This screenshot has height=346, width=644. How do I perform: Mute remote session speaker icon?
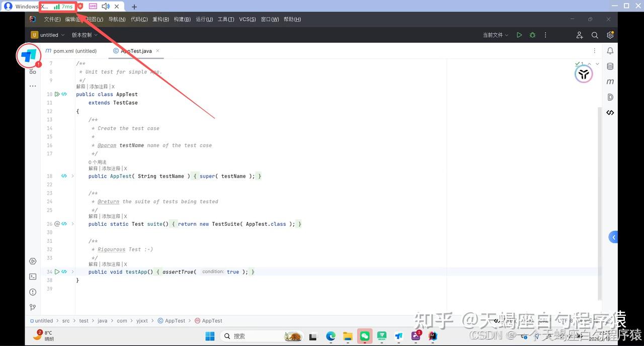[x=106, y=7]
